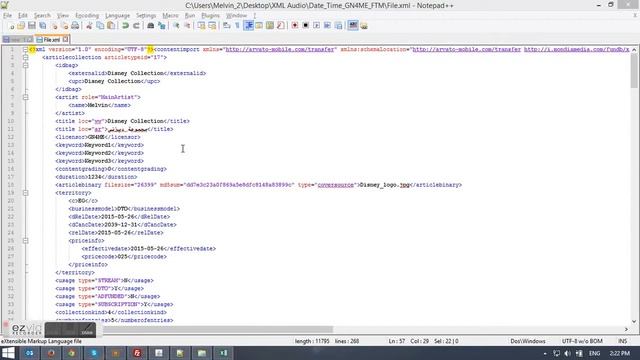
Task: Print the document with the Print icon
Action: click(75, 26)
